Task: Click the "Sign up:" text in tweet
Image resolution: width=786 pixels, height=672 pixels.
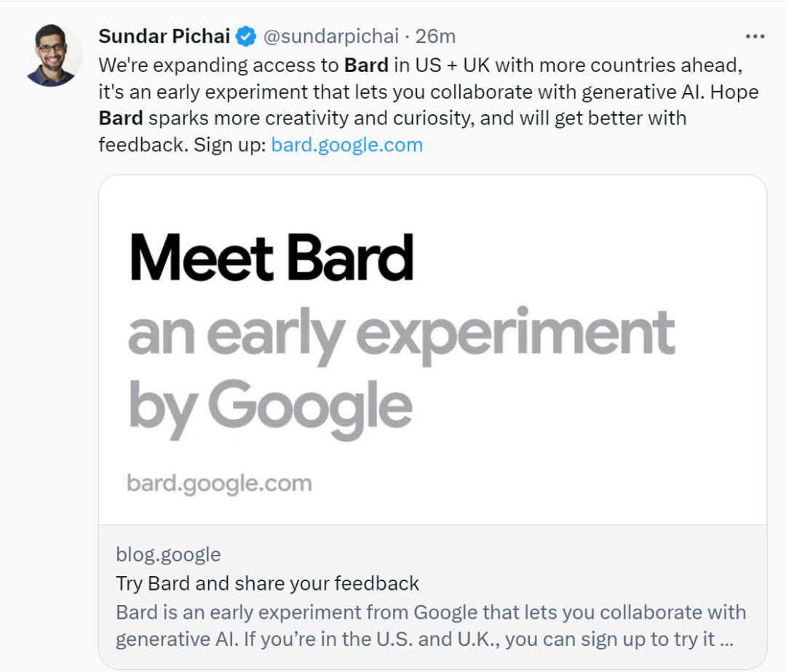Action: click(x=229, y=145)
